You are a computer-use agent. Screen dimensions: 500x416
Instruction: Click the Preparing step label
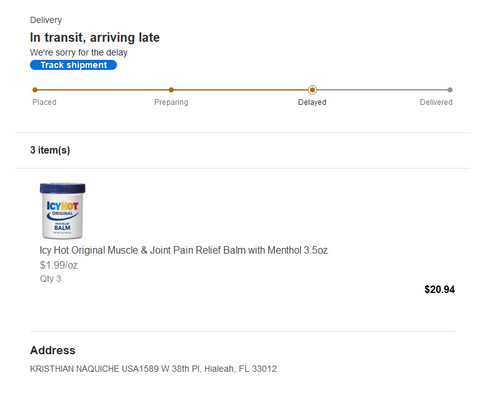(171, 102)
